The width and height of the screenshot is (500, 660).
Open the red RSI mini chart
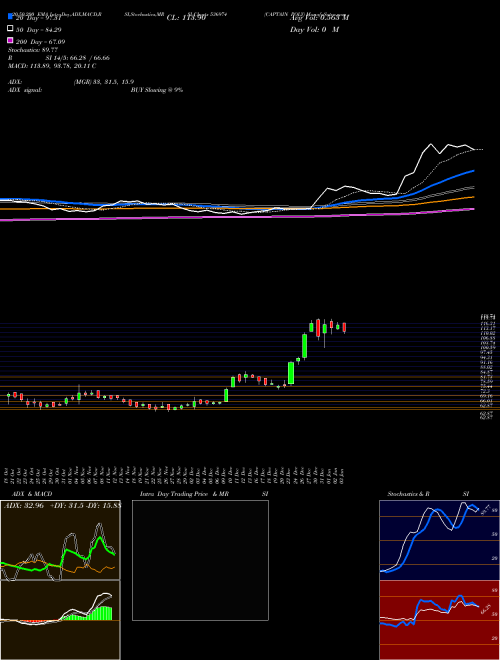click(439, 620)
